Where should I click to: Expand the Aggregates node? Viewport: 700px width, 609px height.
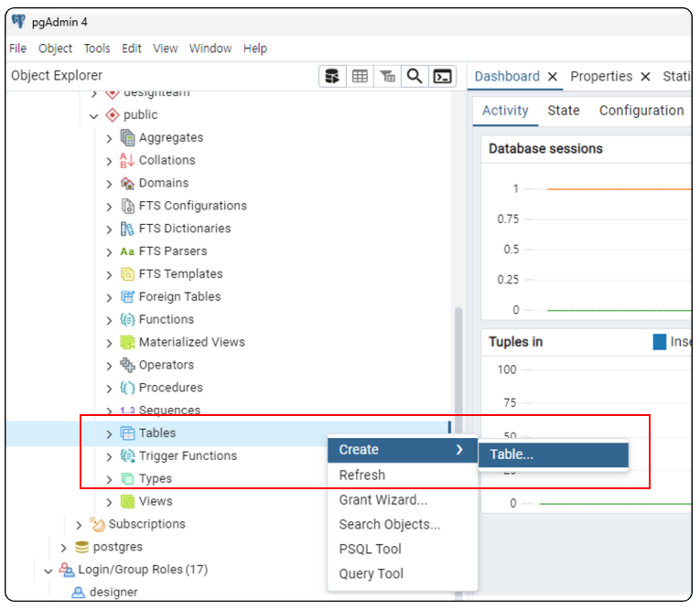(109, 139)
